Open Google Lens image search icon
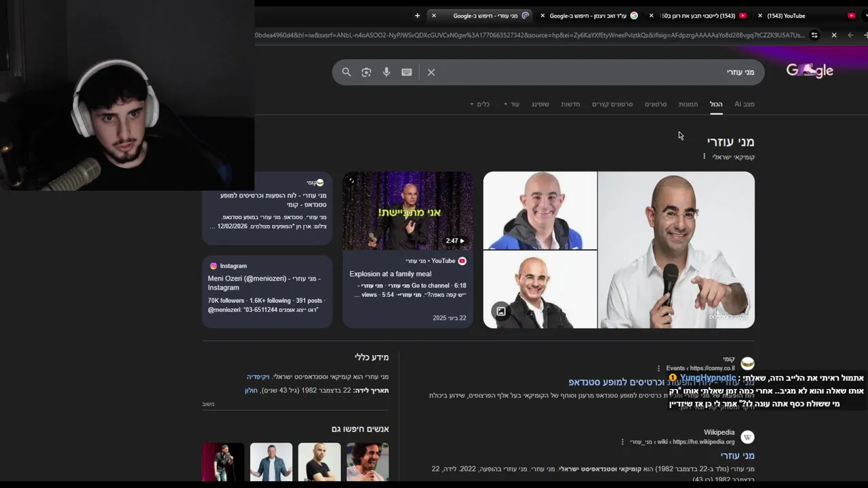The height and width of the screenshot is (488, 868). (366, 72)
